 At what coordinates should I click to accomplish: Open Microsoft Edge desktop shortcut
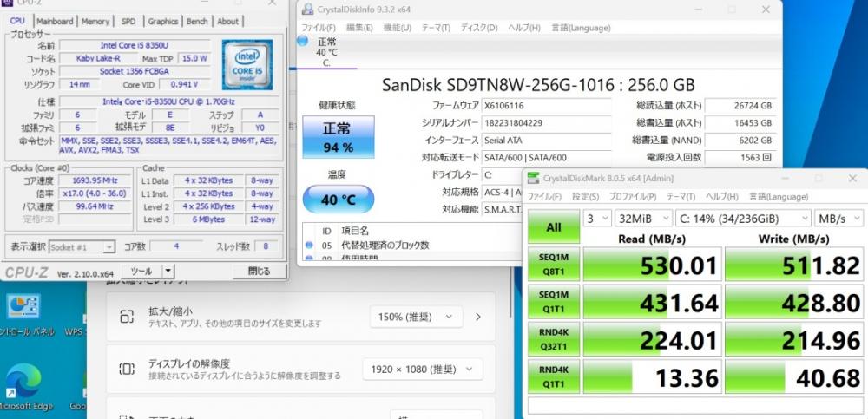[x=23, y=385]
